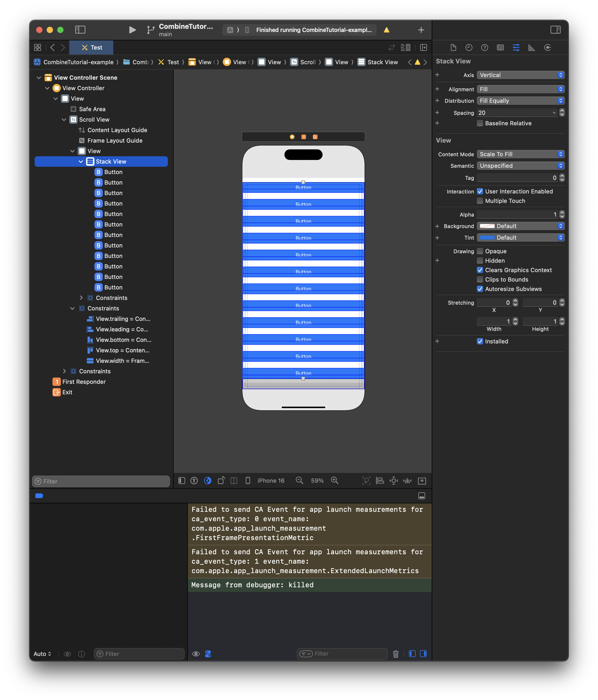The image size is (598, 700).
Task: Open the Background color swatch
Action: 487,226
